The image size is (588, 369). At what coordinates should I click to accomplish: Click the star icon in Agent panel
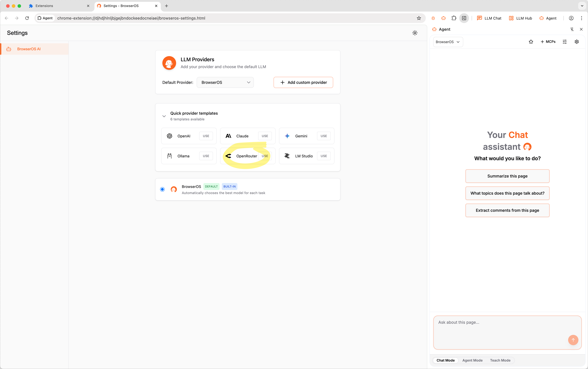pyautogui.click(x=531, y=42)
